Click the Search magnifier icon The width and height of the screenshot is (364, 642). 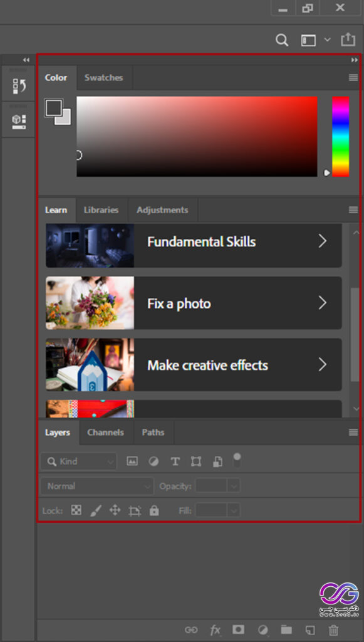point(282,40)
